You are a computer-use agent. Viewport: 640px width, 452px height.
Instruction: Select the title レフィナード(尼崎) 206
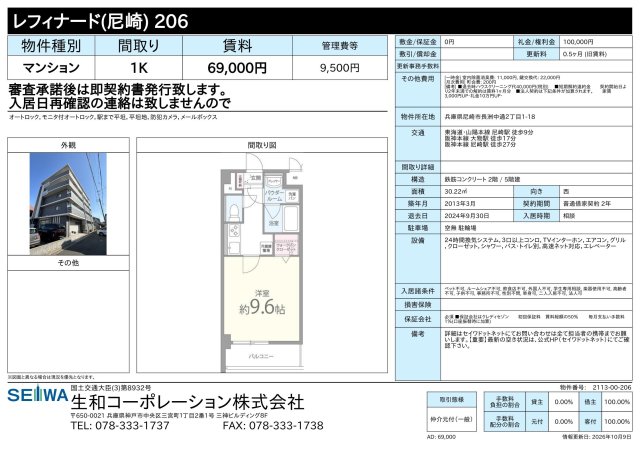(100, 21)
